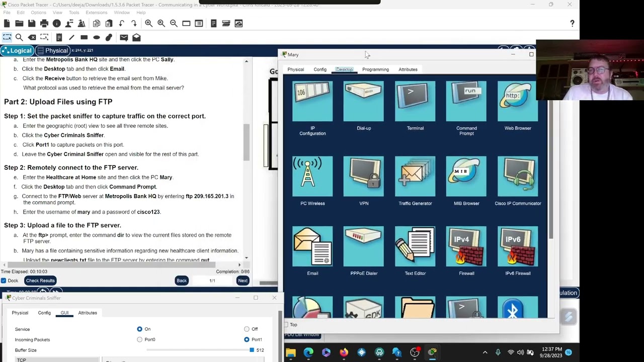Launch the Dial-up app icon
This screenshot has height=362, width=644.
[x=364, y=102]
